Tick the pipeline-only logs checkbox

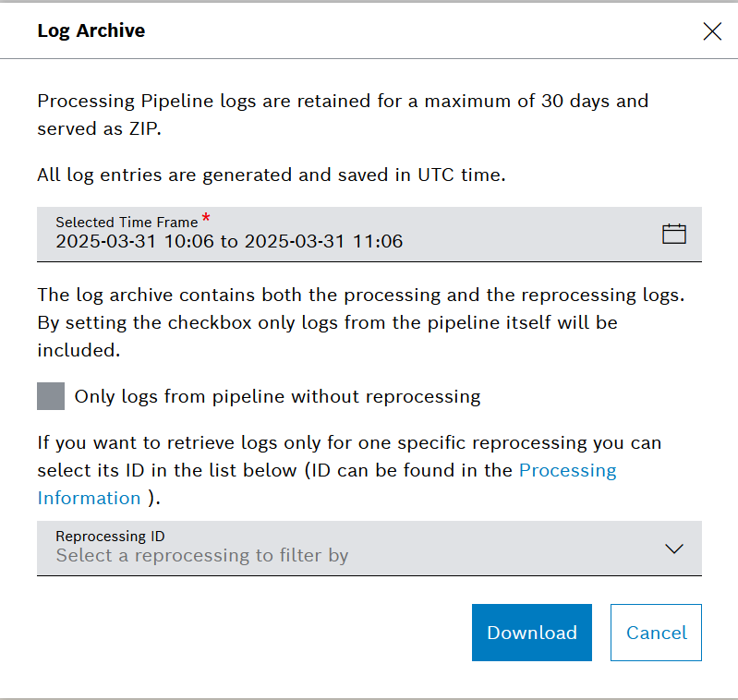point(51,397)
